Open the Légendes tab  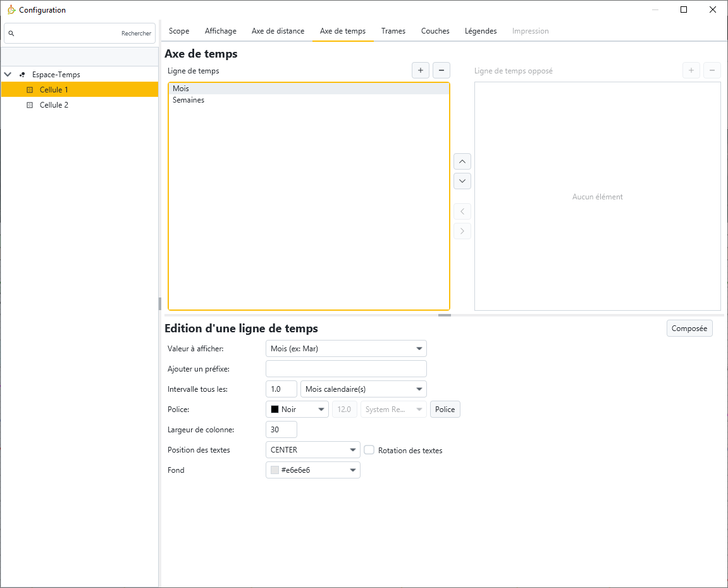(481, 31)
